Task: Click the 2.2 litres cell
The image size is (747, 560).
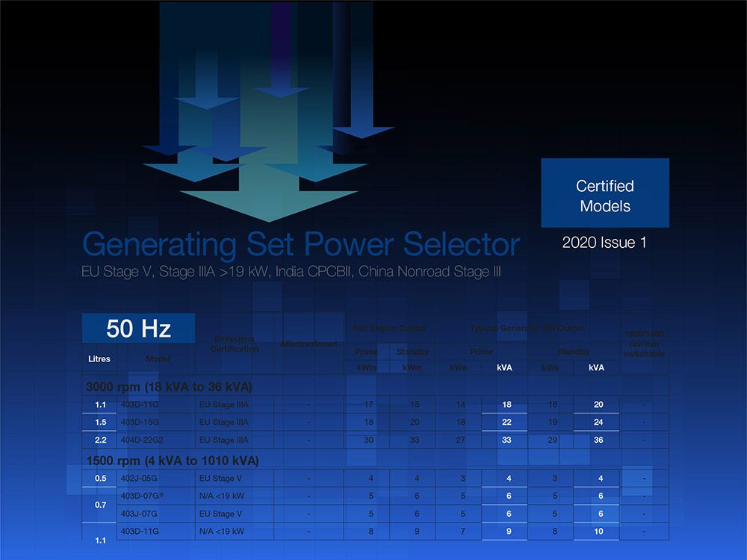Action: [x=99, y=441]
